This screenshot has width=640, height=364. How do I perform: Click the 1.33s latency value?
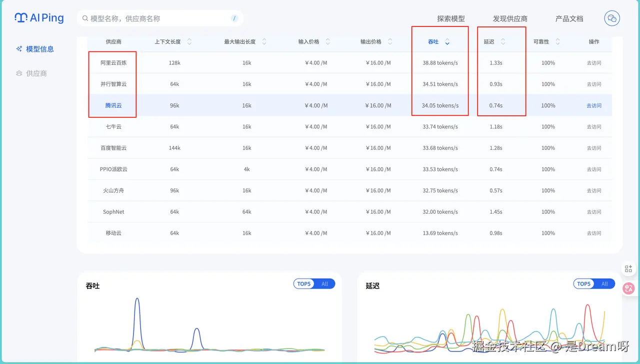pos(496,63)
